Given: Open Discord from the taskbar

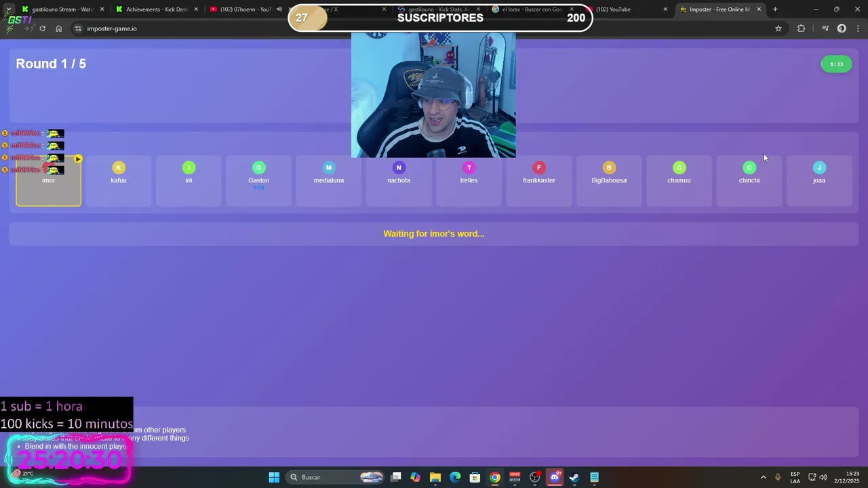Looking at the screenshot, I should (x=555, y=477).
